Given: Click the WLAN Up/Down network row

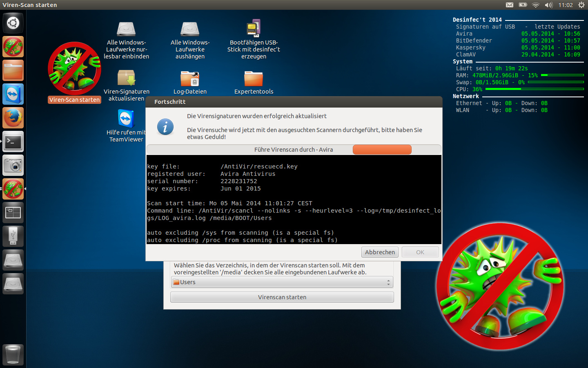Looking at the screenshot, I should tap(502, 110).
